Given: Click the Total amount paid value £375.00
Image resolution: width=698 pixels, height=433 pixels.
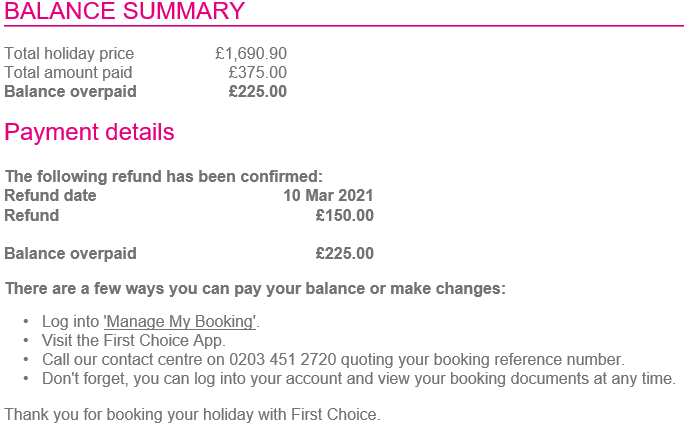Looking at the screenshot, I should click(x=258, y=73).
